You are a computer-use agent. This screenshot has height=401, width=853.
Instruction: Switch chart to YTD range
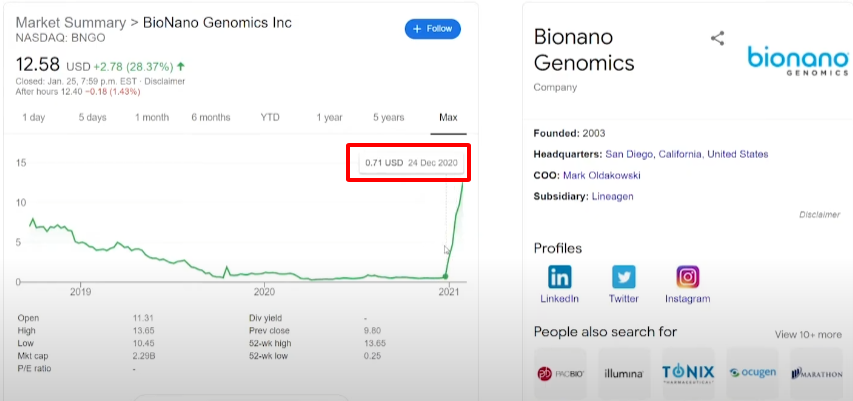[x=270, y=117]
